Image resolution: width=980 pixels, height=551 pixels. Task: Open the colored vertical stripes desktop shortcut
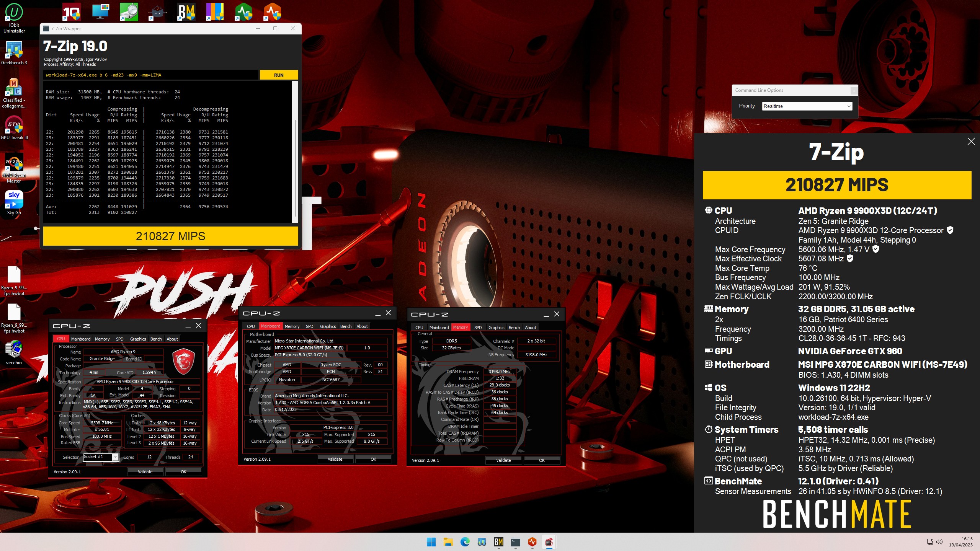(215, 12)
